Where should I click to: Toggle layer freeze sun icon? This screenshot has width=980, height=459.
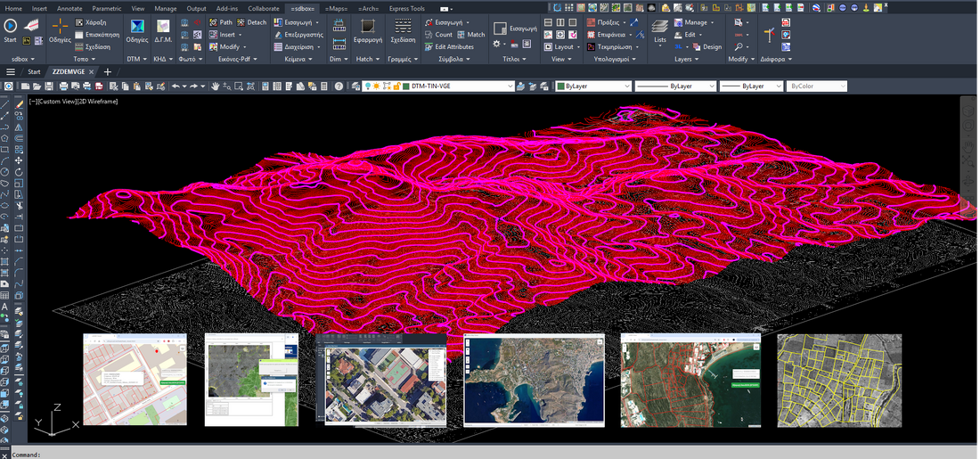[376, 86]
